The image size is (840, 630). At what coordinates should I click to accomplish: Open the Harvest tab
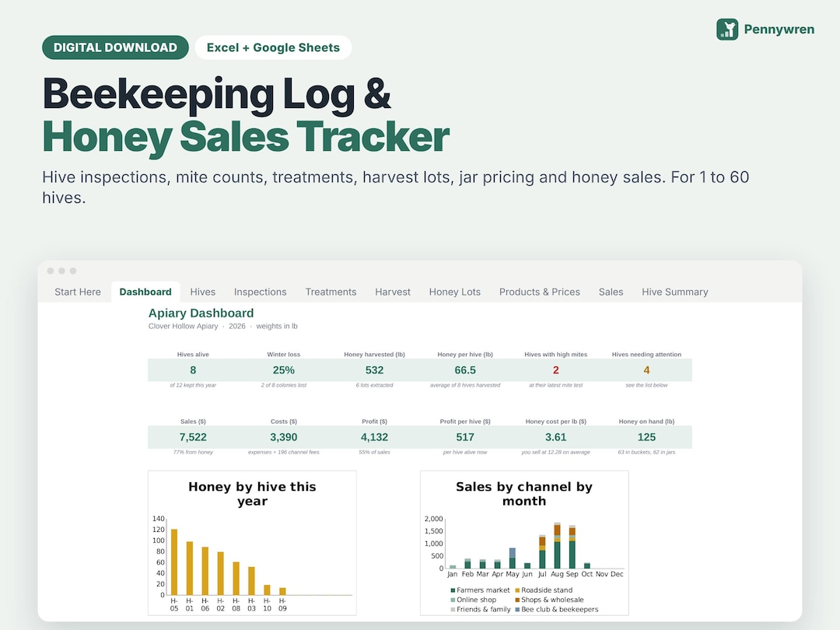click(x=393, y=292)
